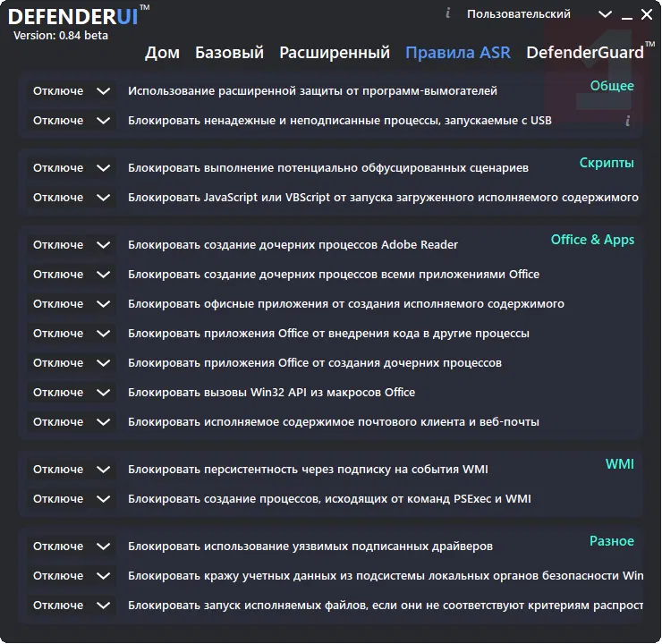Click the Общее section heading
This screenshot has width=662, height=644.
(x=612, y=86)
